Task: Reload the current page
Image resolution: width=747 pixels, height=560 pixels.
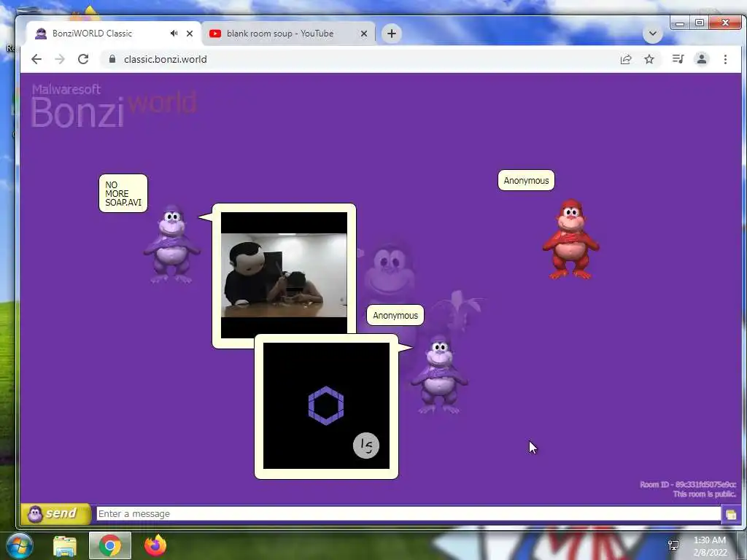Action: tap(83, 59)
